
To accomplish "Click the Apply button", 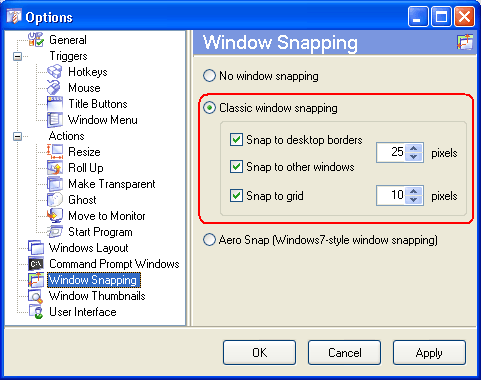I will [x=429, y=352].
